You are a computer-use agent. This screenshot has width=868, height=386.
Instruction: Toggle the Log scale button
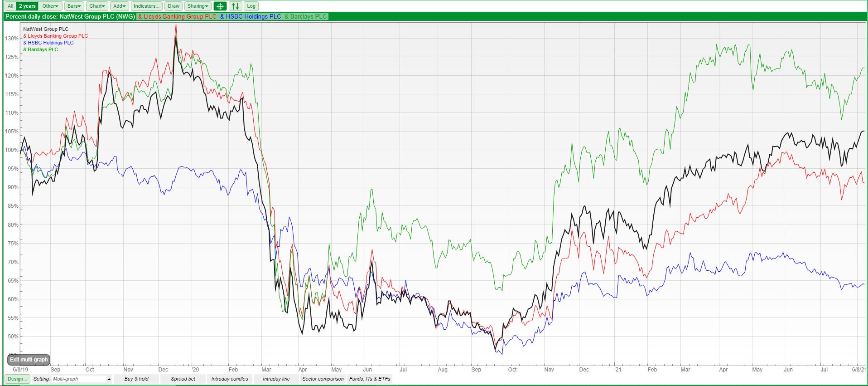coord(251,6)
